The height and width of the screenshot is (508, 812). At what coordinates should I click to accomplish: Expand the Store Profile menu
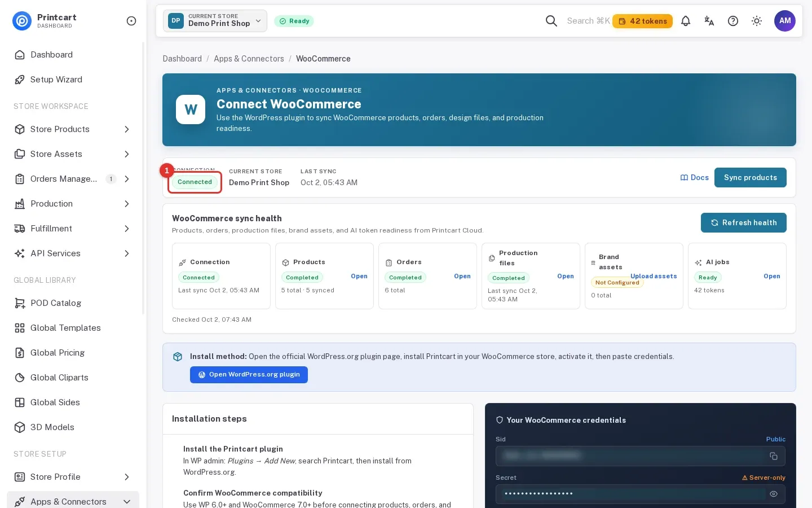[x=73, y=477]
